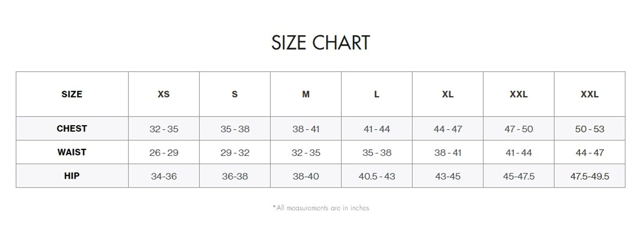Viewport: 644px width, 230px height.
Task: Click the M column header
Action: tap(306, 94)
